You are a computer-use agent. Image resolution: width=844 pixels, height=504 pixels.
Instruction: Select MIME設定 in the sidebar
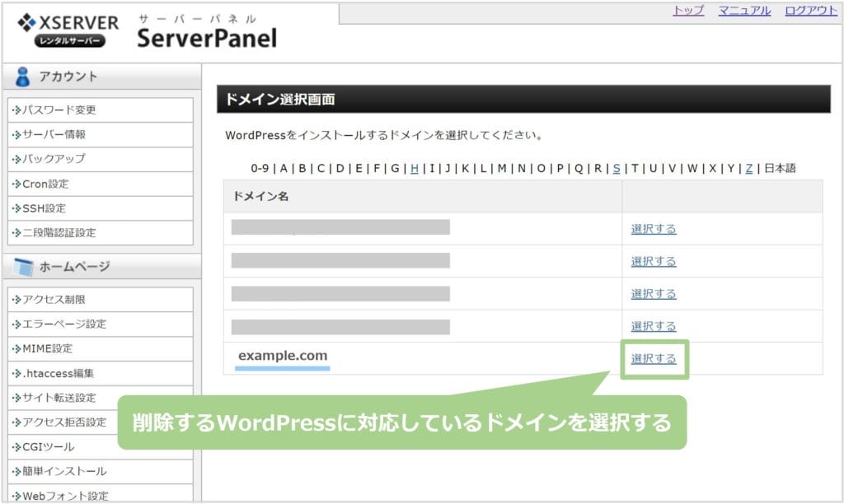pos(101,348)
